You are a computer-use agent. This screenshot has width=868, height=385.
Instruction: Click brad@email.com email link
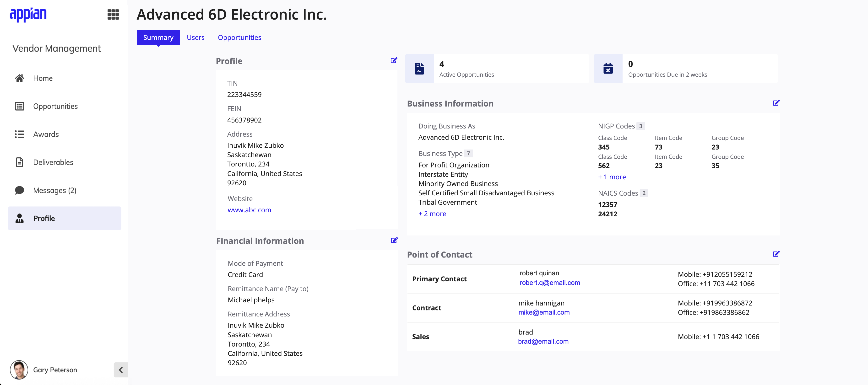(x=543, y=341)
